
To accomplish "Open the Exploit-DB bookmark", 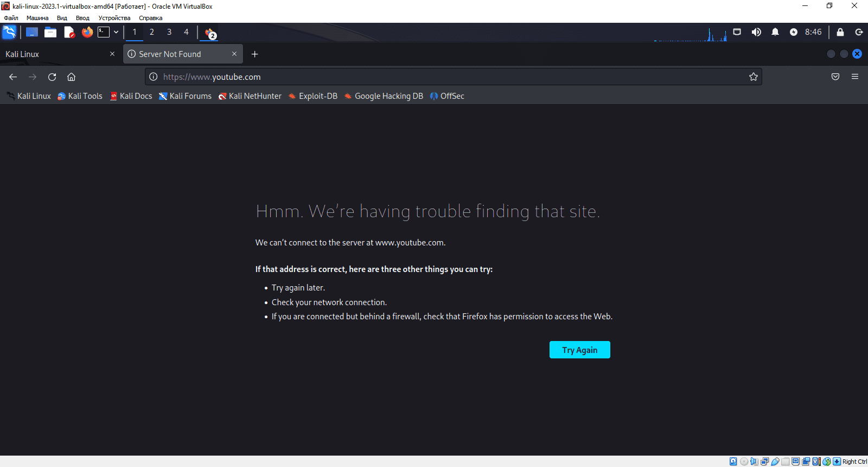I will point(312,96).
